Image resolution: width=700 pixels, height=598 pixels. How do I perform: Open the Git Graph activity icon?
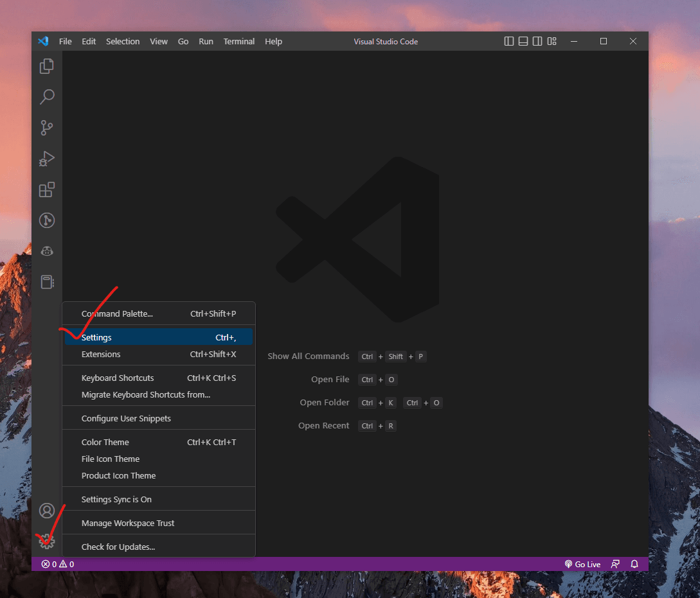point(47,220)
